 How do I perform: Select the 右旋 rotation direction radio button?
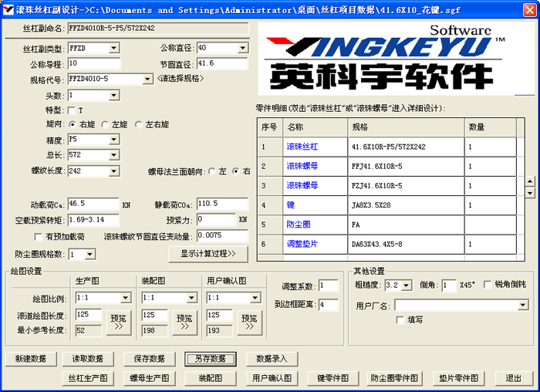pyautogui.click(x=73, y=124)
